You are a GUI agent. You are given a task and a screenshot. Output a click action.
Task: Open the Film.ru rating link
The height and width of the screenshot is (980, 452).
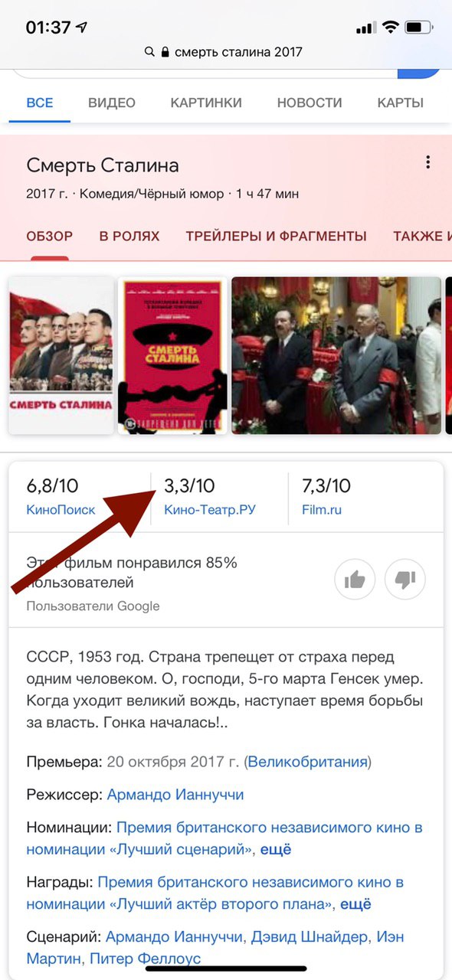point(322,509)
